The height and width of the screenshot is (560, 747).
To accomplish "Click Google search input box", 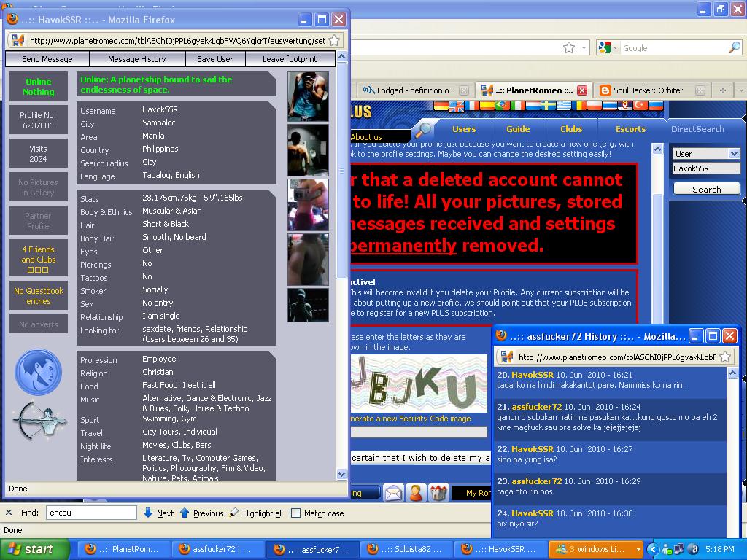I will [x=675, y=47].
